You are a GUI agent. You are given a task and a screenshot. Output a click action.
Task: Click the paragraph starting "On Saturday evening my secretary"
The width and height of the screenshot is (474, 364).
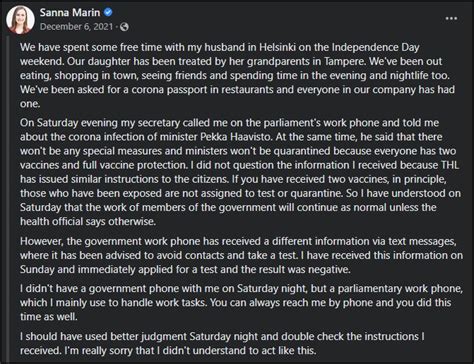pyautogui.click(x=240, y=172)
